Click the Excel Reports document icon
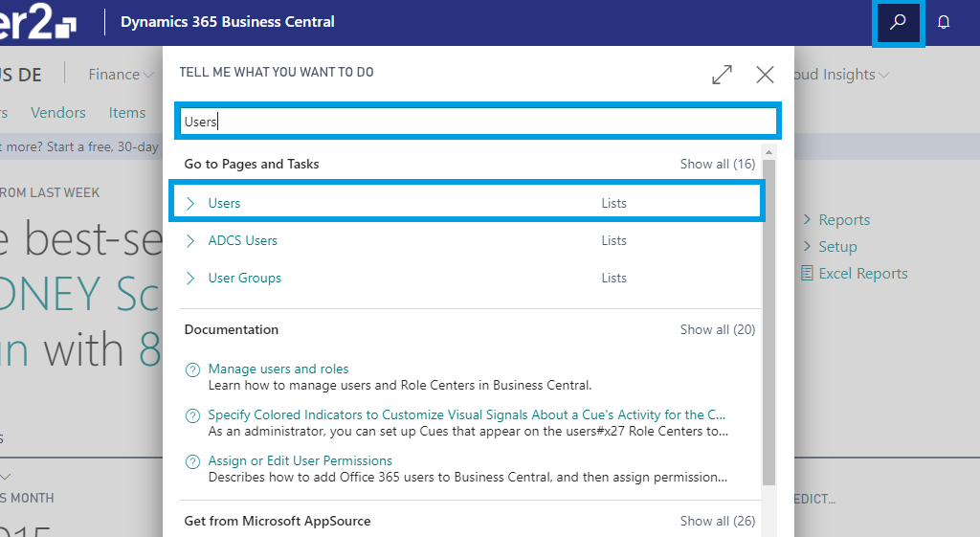Screen dimensions: 980x537 [x=808, y=274]
